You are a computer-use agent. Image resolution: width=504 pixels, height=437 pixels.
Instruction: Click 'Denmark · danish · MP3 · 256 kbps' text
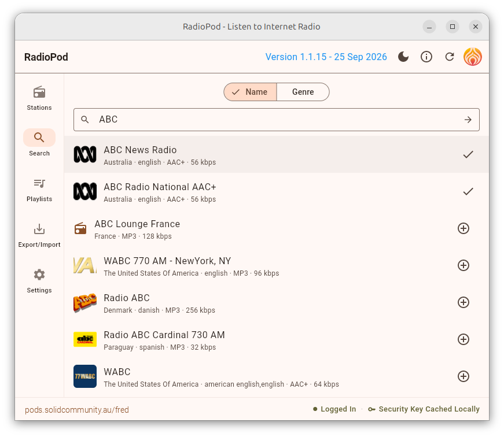pos(160,310)
